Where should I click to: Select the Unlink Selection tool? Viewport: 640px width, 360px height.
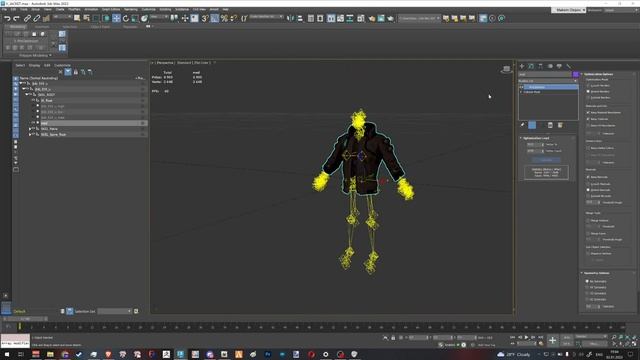[36, 18]
